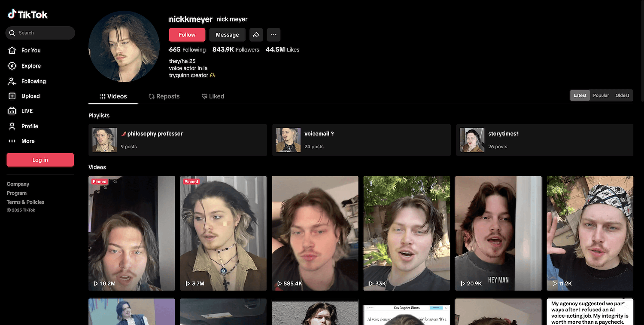Open the For You home icon

click(x=12, y=50)
